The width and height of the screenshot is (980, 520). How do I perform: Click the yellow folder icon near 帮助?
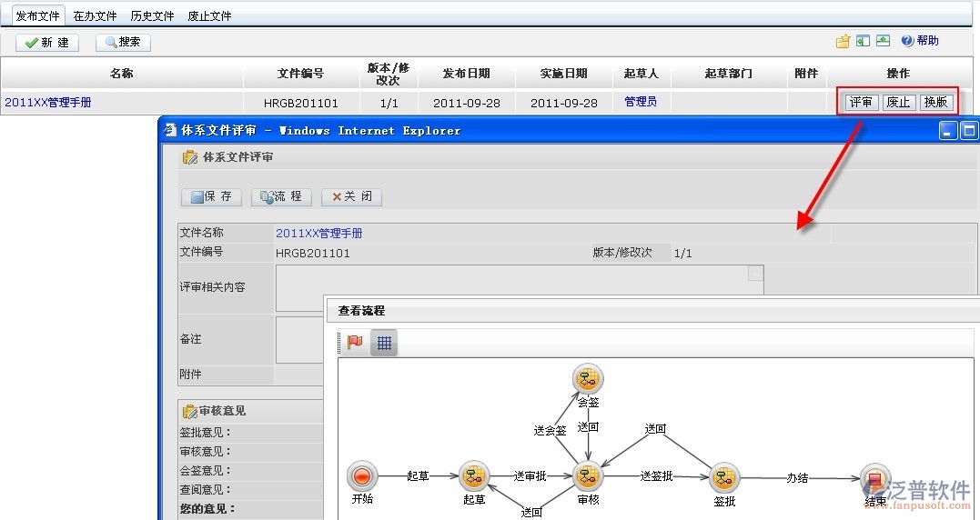[x=844, y=41]
